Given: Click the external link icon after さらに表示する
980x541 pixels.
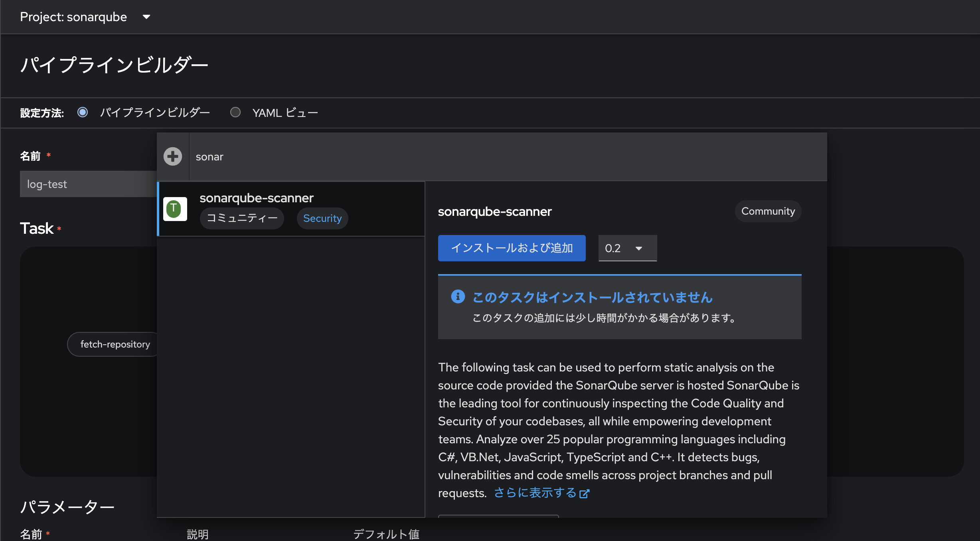Looking at the screenshot, I should pyautogui.click(x=584, y=494).
